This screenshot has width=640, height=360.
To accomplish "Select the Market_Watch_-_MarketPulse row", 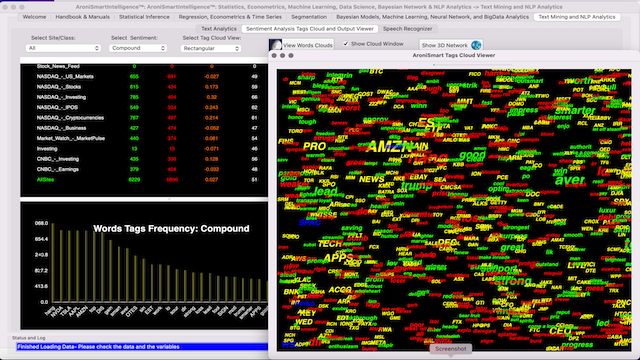I will pyautogui.click(x=144, y=138).
